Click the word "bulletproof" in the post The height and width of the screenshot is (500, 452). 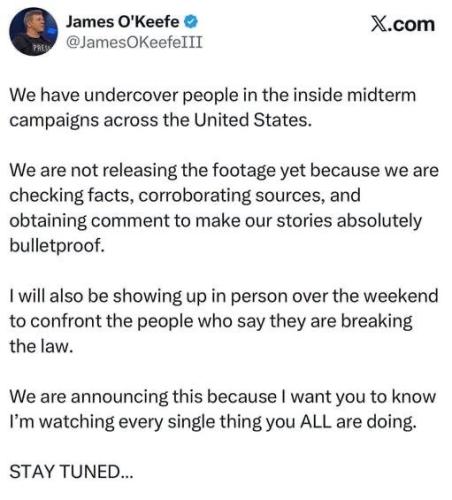(x=55, y=246)
